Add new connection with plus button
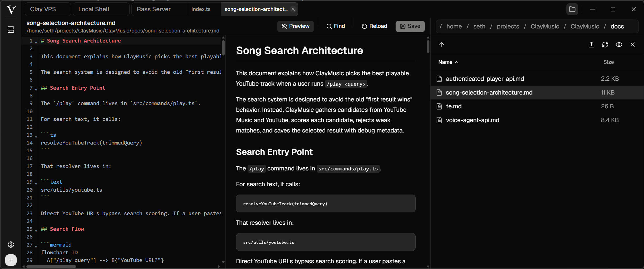Screen dimensions: 644x269 pos(11,260)
